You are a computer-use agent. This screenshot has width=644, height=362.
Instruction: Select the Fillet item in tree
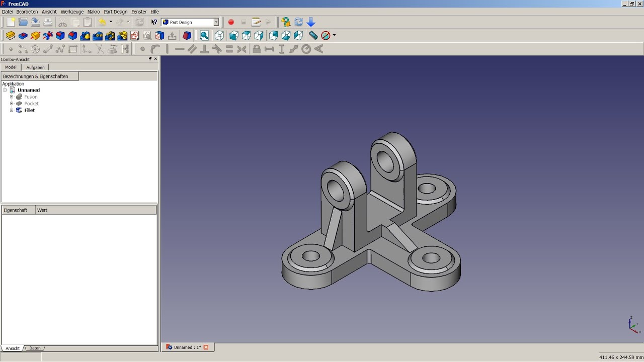[30, 110]
